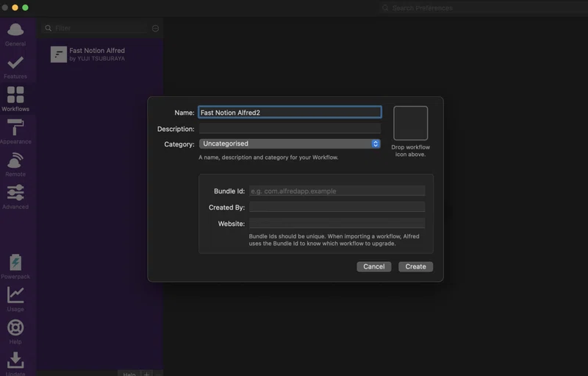This screenshot has height=376, width=588.
Task: Click into the Description field
Action: pyautogui.click(x=290, y=128)
